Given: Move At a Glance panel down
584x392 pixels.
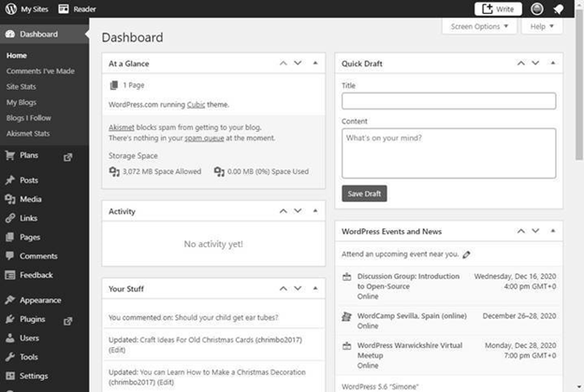Looking at the screenshot, I should (x=298, y=64).
